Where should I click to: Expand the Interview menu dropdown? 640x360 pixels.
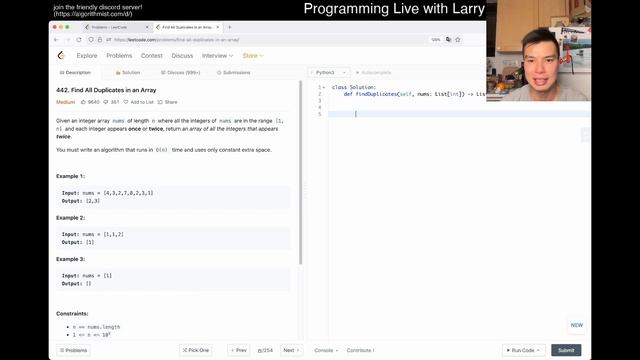217,56
